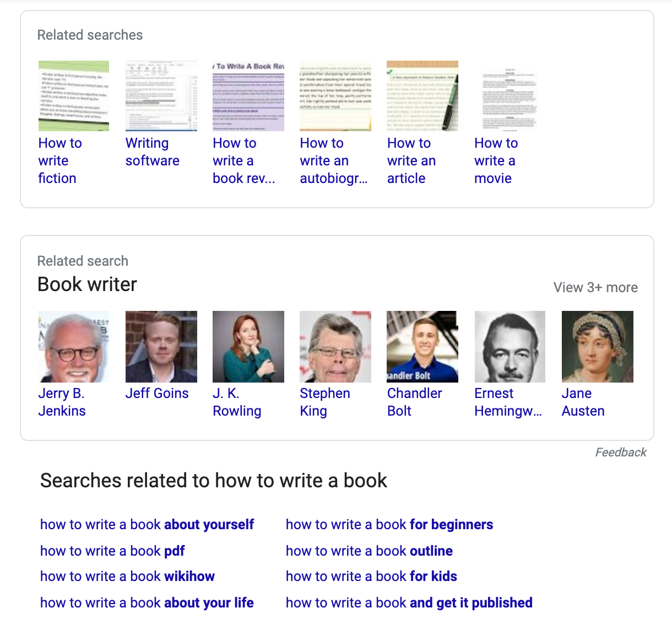Click the Feedback link
The height and width of the screenshot is (624, 672).
[x=621, y=452]
